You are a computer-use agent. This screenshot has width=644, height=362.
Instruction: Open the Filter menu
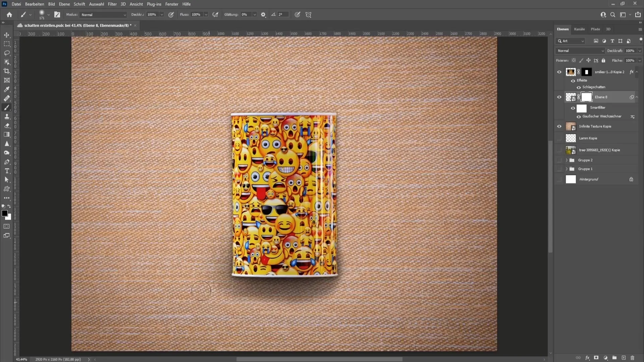tap(112, 4)
